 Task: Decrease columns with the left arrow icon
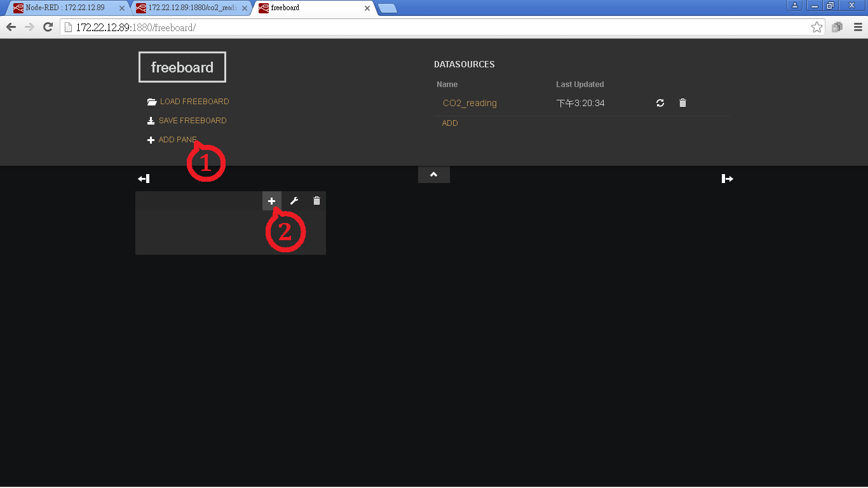(x=144, y=179)
